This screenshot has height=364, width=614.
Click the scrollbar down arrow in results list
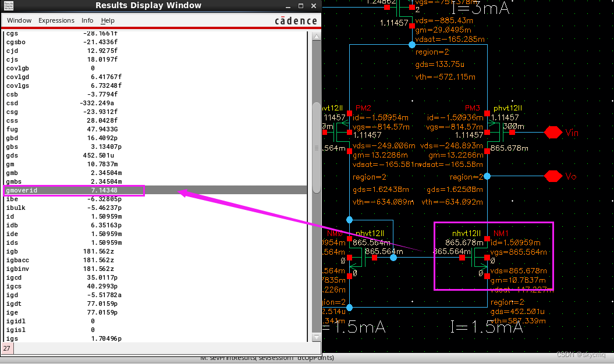[x=317, y=337]
